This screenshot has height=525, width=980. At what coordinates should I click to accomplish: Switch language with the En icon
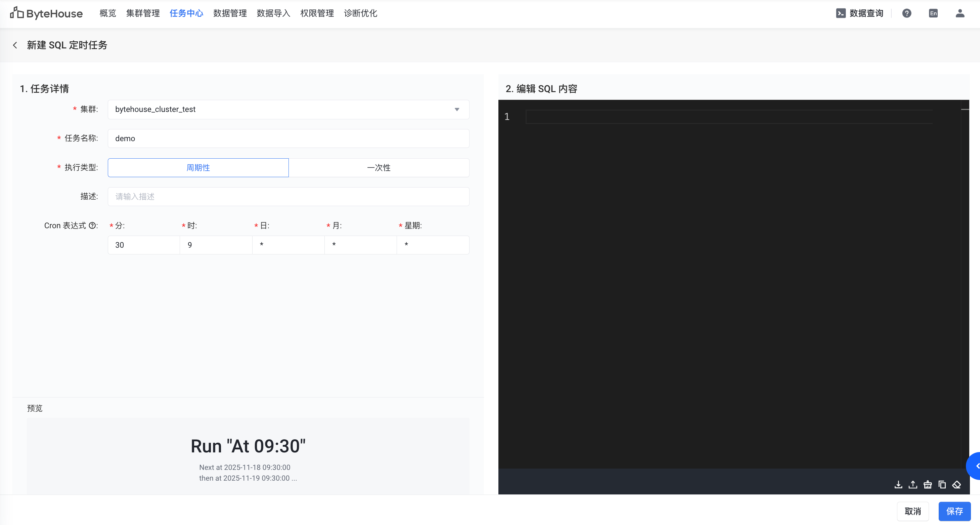933,13
